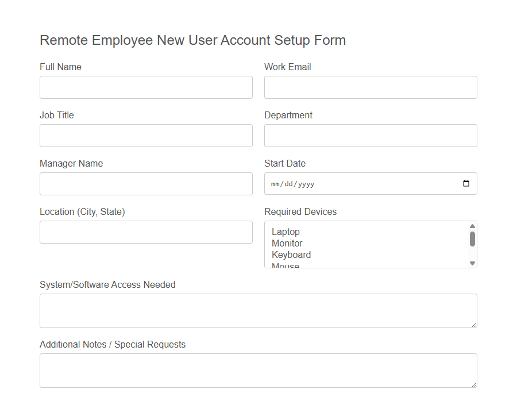
Task: Click the Full Name input field
Action: 146,87
